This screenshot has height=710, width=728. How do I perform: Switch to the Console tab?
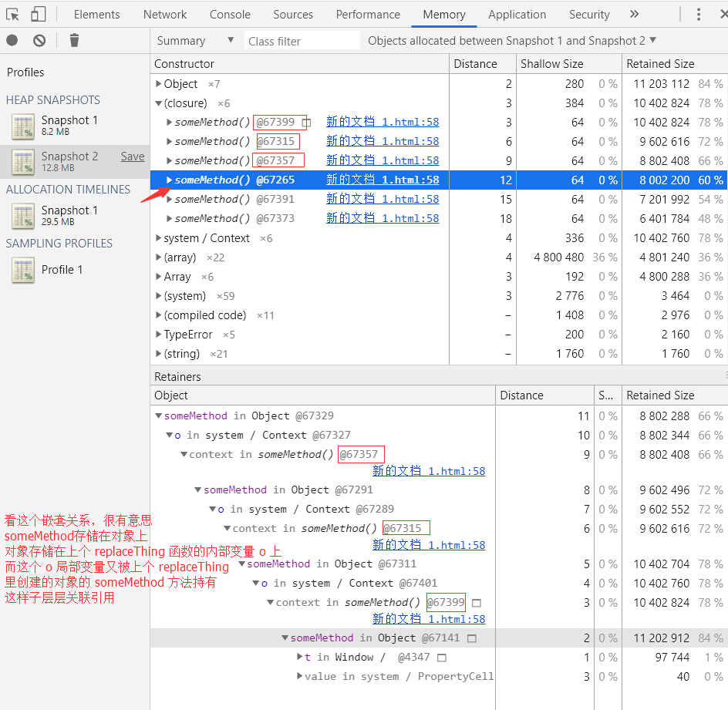click(x=230, y=14)
